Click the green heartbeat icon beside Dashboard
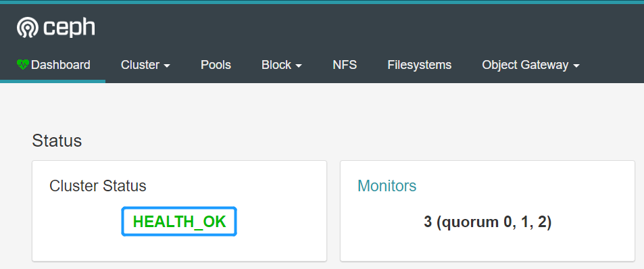This screenshot has width=644, height=269. tap(23, 64)
